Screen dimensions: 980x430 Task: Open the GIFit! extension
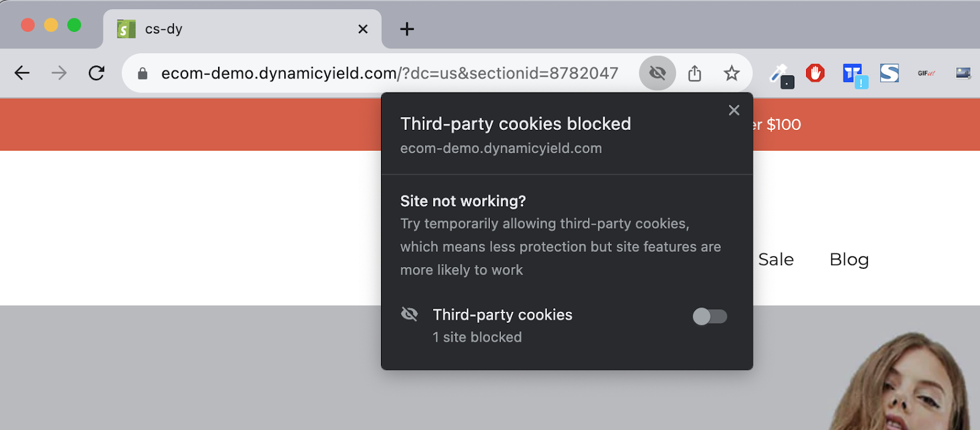point(926,74)
